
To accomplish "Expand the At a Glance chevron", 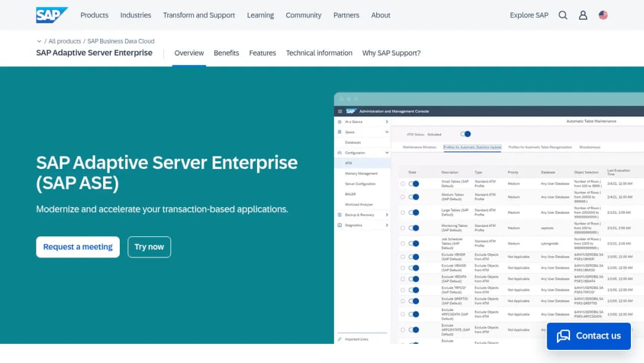I will click(x=387, y=122).
